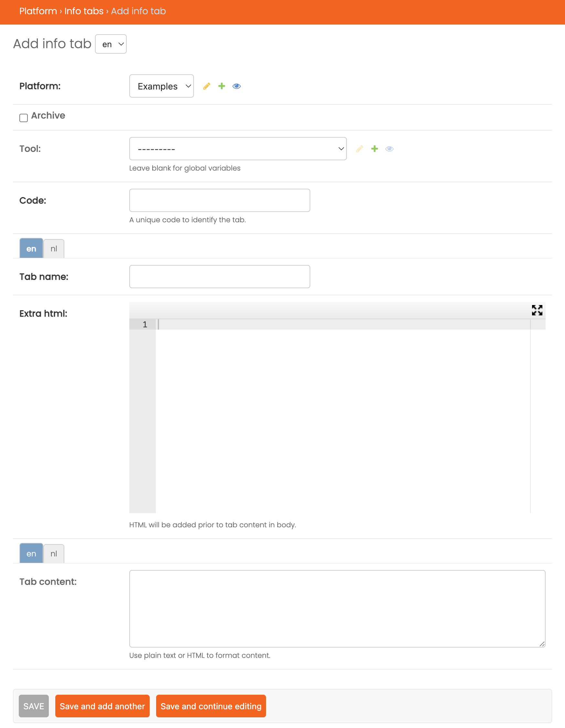Click the pencil icon next to Tool
The width and height of the screenshot is (565, 728).
(359, 149)
